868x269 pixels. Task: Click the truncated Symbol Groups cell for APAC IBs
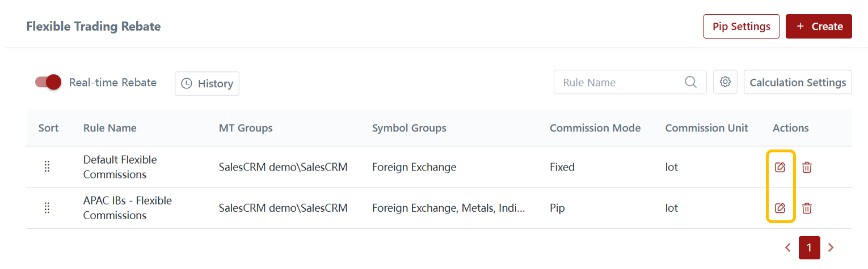click(448, 208)
